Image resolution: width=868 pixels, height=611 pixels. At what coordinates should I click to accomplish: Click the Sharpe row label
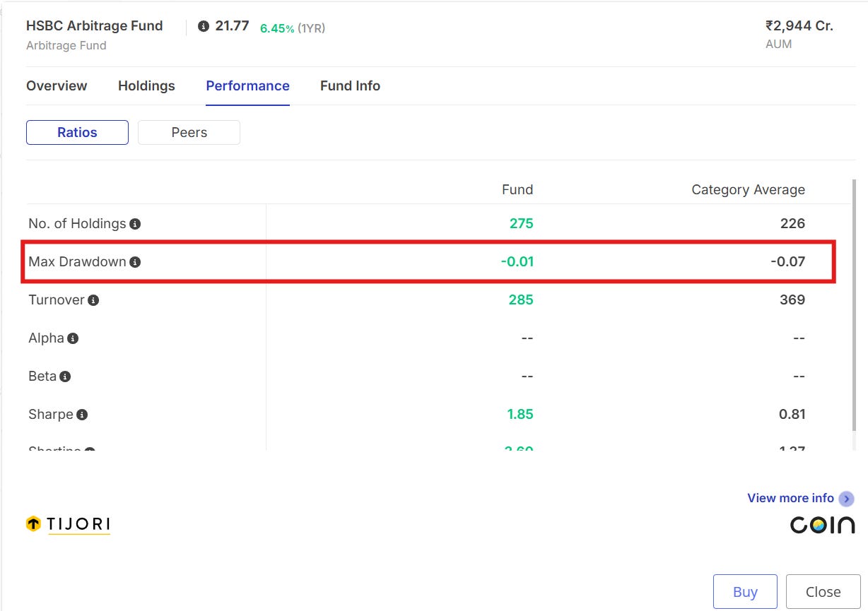coord(51,415)
